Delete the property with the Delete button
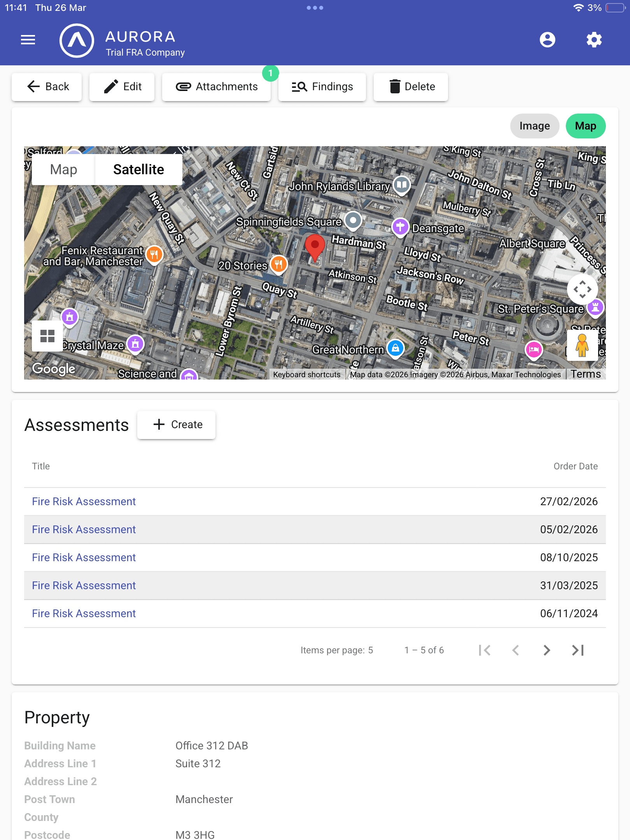Image resolution: width=630 pixels, height=840 pixels. tap(411, 87)
